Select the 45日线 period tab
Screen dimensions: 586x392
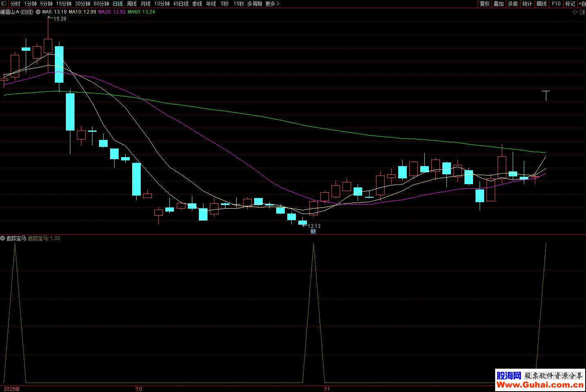(181, 4)
